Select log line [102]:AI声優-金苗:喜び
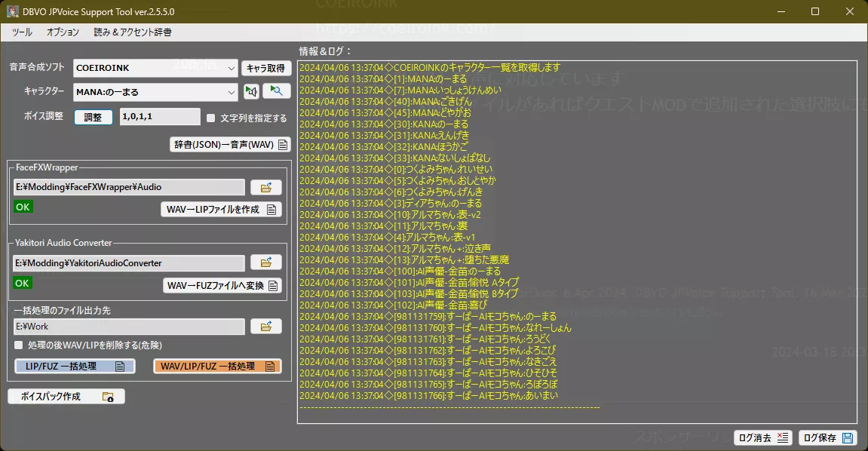The width and height of the screenshot is (868, 451). tap(394, 305)
